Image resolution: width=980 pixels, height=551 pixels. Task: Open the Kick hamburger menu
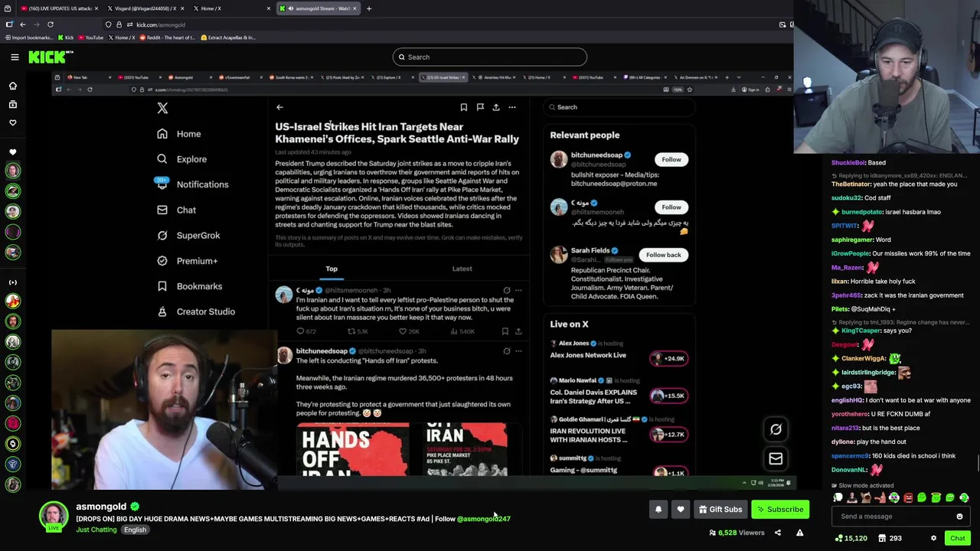(15, 57)
